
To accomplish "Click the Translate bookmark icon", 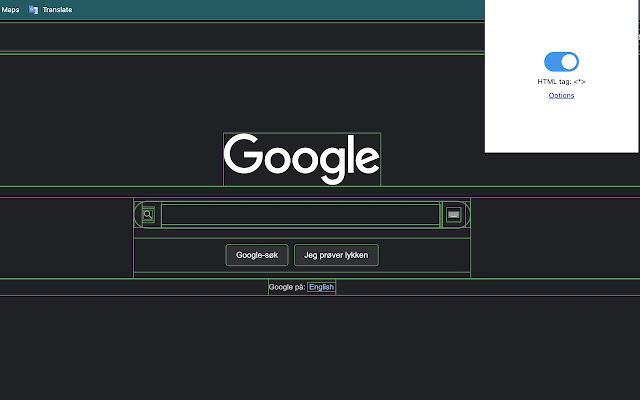I will coord(33,10).
